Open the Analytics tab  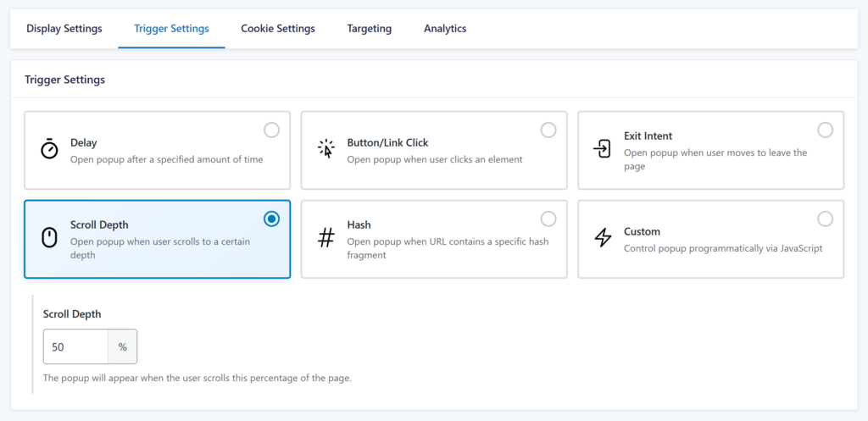[445, 29]
